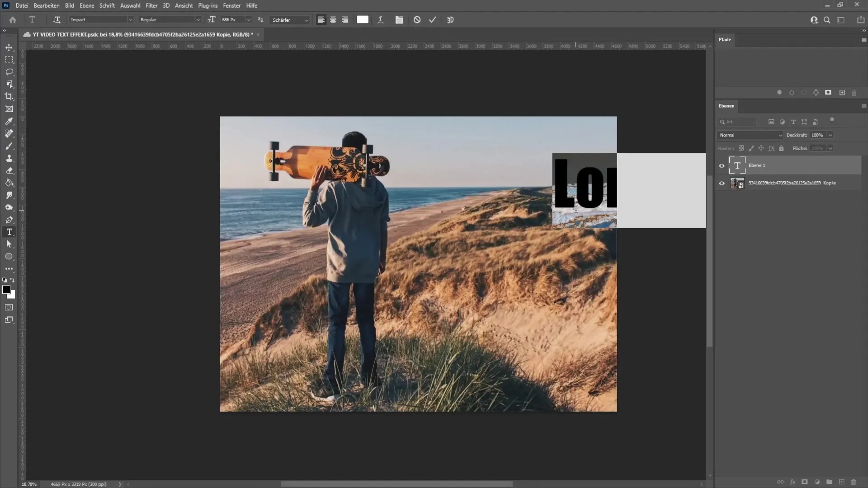Switch to the Ebenen tab

coord(726,106)
